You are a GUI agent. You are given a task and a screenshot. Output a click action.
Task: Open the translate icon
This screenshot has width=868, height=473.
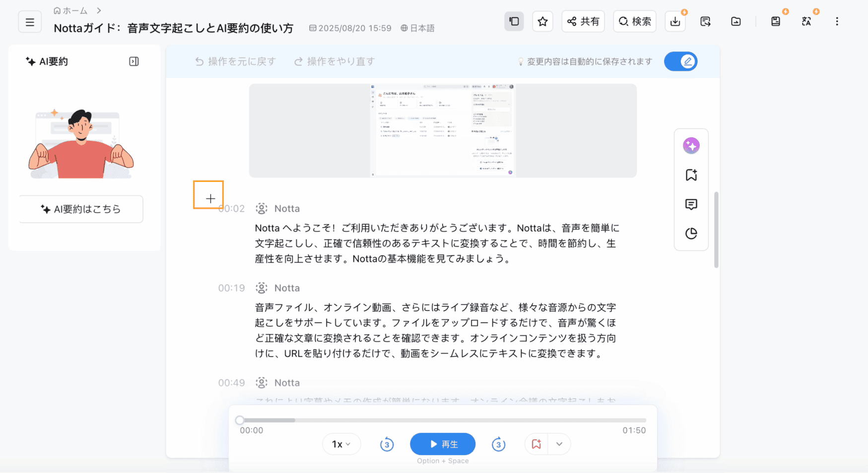(806, 21)
